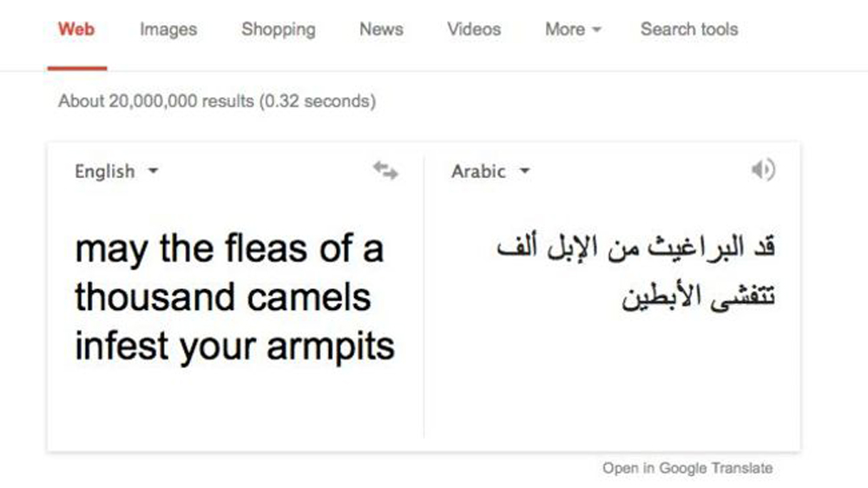Image resolution: width=868 pixels, height=488 pixels.
Task: Expand the arrow beside English
Action: pyautogui.click(x=154, y=171)
